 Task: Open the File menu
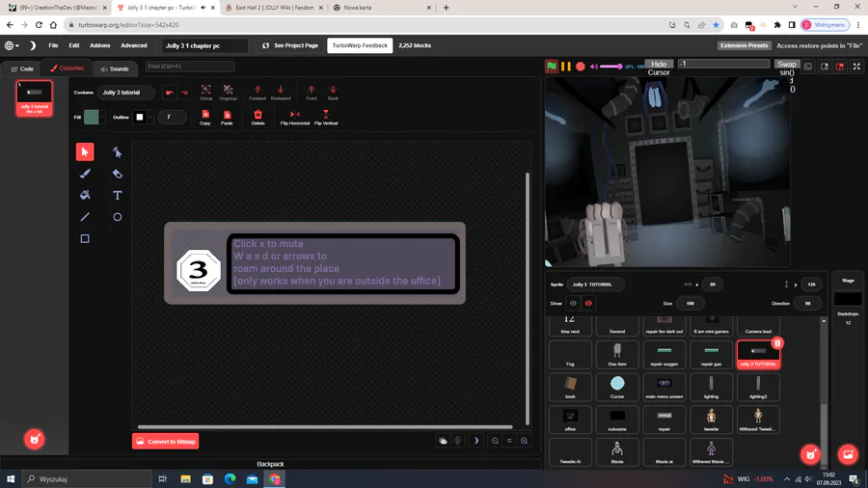click(x=53, y=45)
